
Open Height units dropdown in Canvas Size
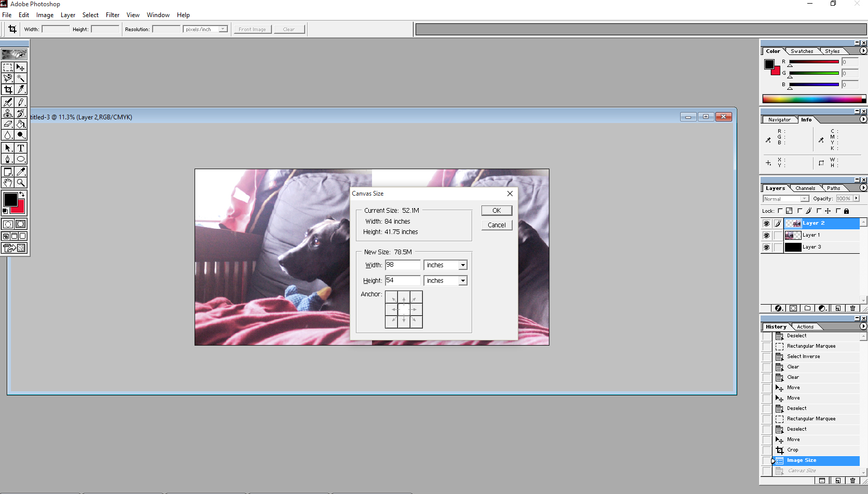463,281
